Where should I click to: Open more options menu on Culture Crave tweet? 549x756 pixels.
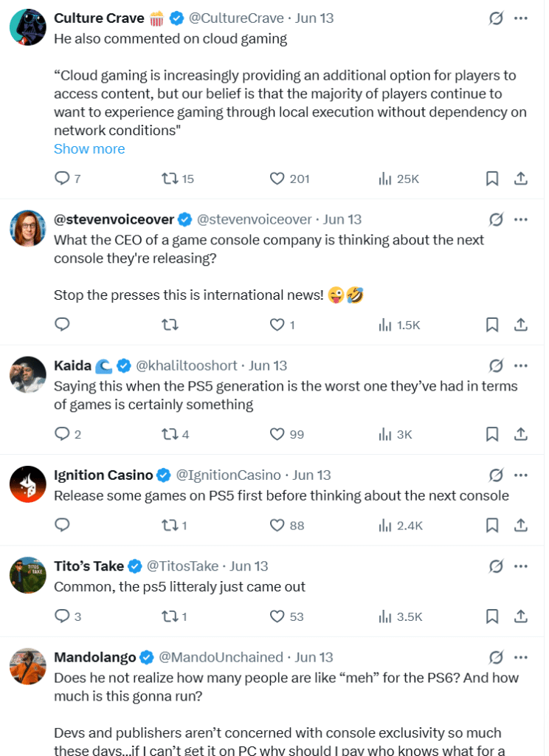point(520,18)
